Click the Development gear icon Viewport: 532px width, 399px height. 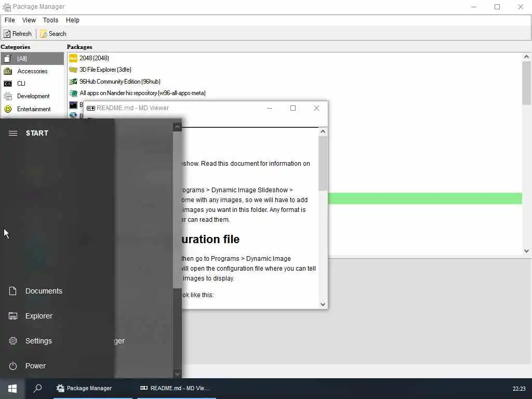click(8, 96)
